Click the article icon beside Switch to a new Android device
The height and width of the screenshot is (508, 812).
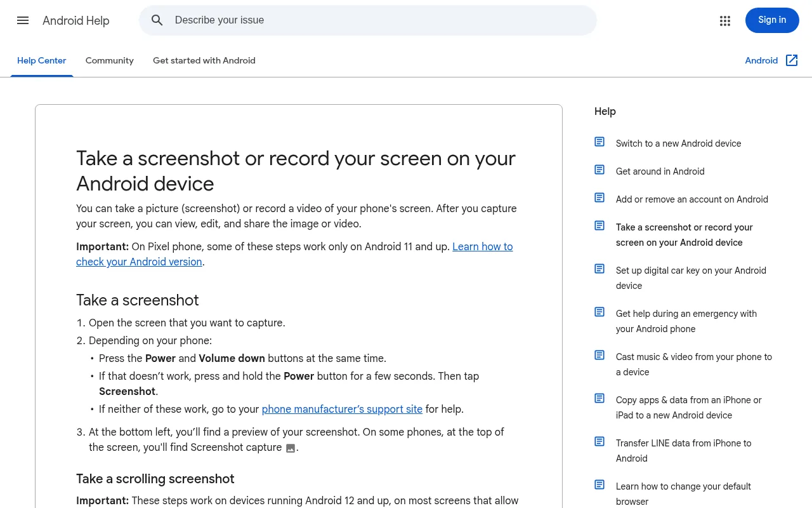pos(599,142)
